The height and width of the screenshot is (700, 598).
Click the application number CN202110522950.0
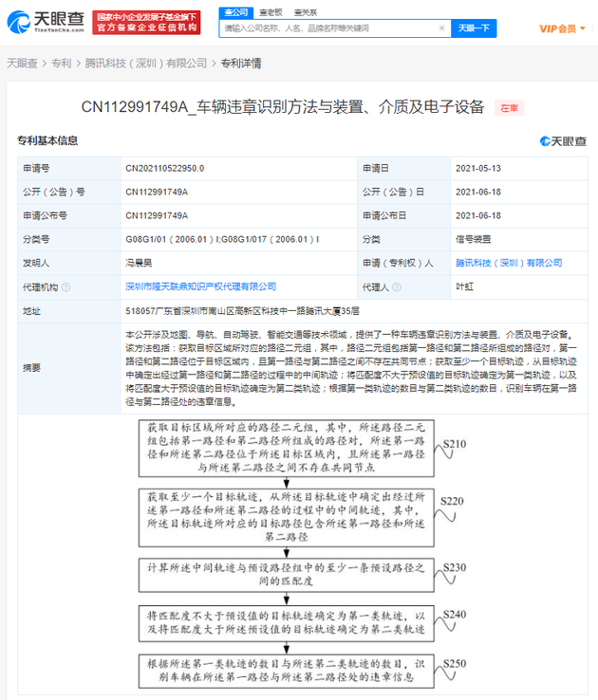[164, 168]
